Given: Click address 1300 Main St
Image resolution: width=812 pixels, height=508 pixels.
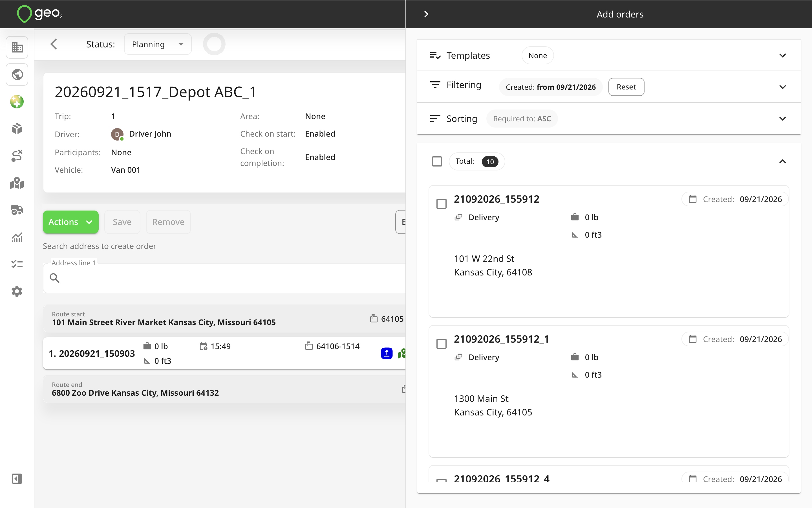Looking at the screenshot, I should (481, 399).
